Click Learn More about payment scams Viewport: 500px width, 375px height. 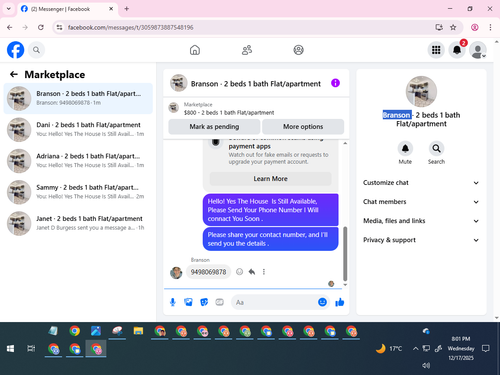[270, 179]
